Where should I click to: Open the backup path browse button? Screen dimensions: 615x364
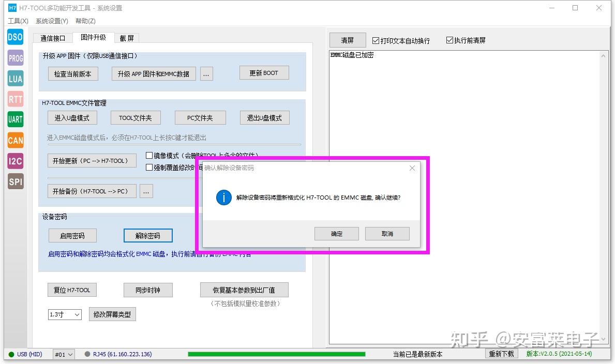coord(146,191)
